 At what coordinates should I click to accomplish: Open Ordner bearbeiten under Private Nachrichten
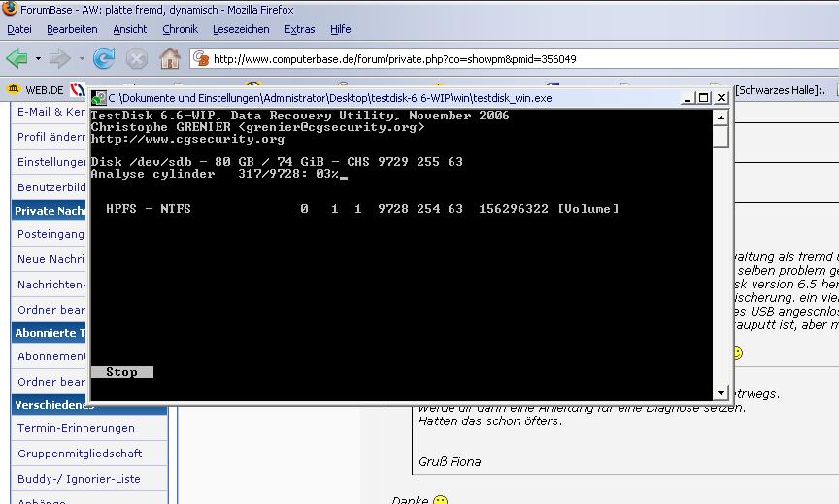50,310
